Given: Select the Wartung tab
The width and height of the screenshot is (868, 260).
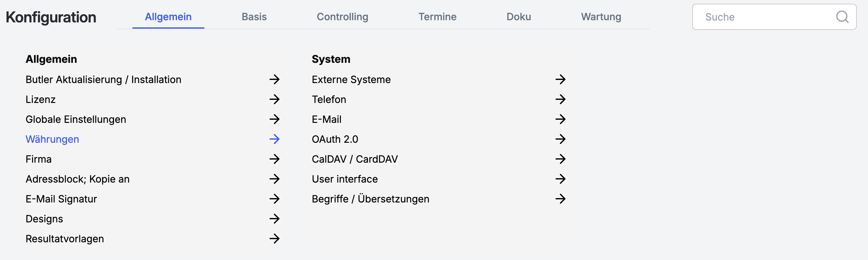Looking at the screenshot, I should (x=601, y=17).
